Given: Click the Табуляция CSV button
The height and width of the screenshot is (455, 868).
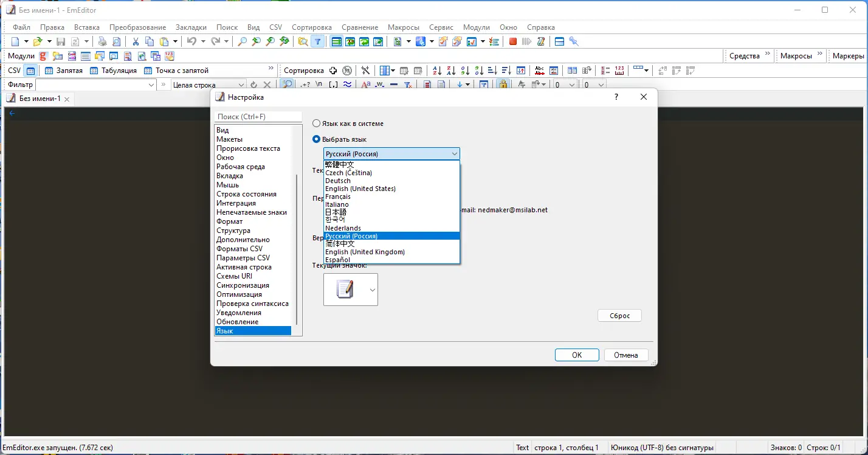Looking at the screenshot, I should click(x=113, y=71).
